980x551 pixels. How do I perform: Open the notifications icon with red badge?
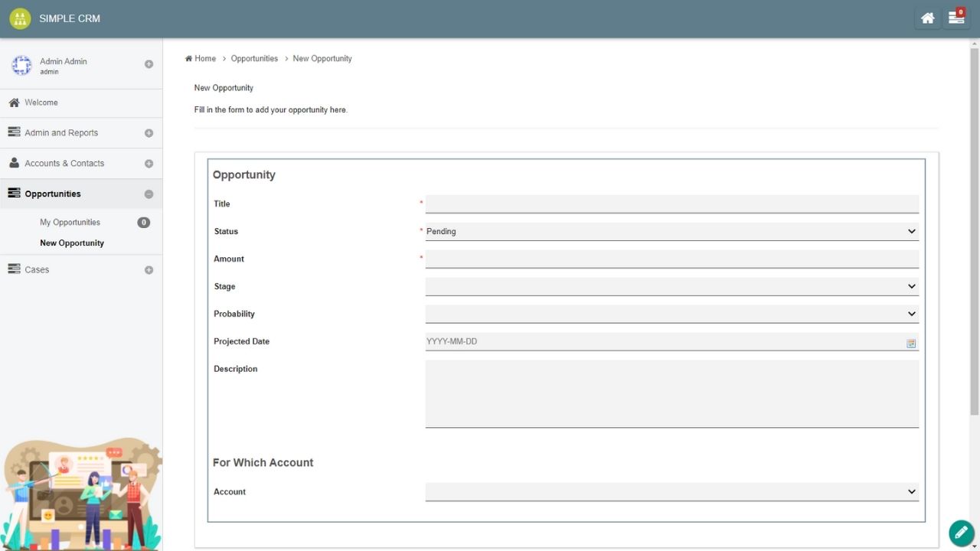[956, 18]
